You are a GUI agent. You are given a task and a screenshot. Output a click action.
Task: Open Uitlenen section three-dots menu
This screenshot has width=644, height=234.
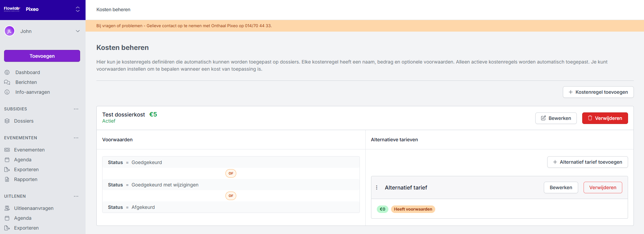[76, 196]
